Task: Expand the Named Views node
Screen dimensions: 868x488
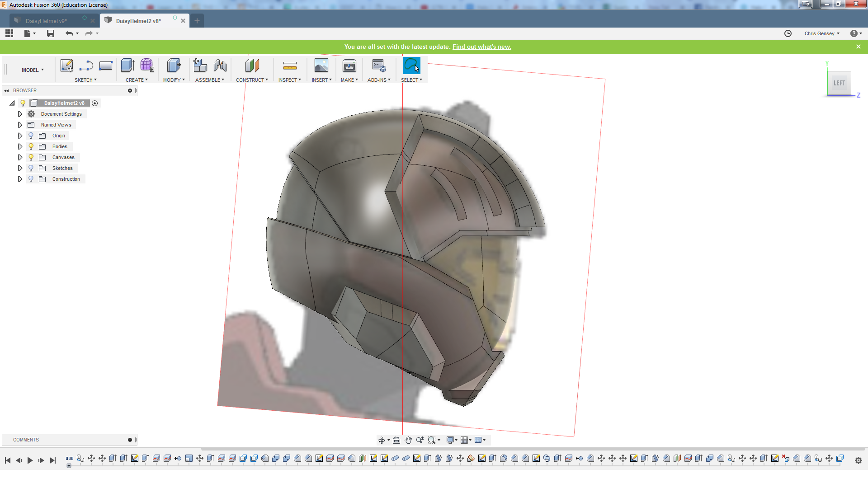Action: (20, 125)
